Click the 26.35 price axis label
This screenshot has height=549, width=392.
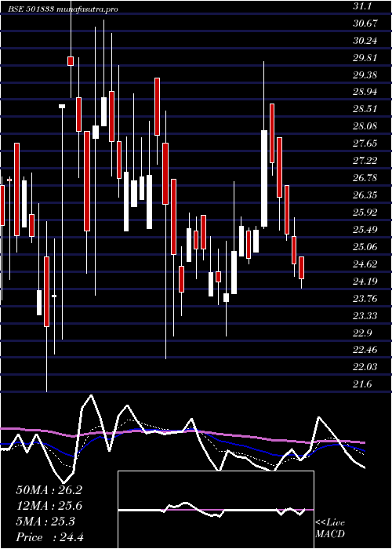pos(366,195)
